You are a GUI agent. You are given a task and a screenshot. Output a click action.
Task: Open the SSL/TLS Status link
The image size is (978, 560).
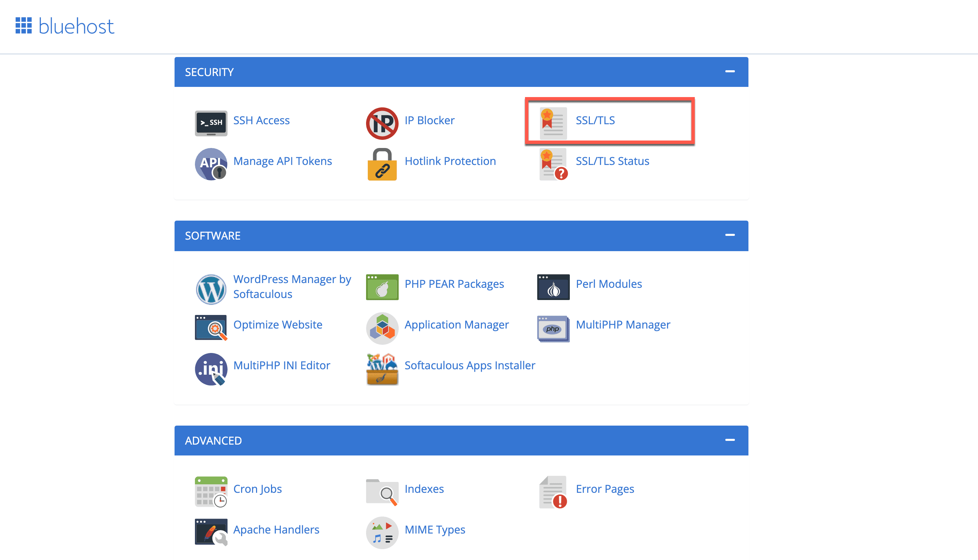[x=612, y=161]
